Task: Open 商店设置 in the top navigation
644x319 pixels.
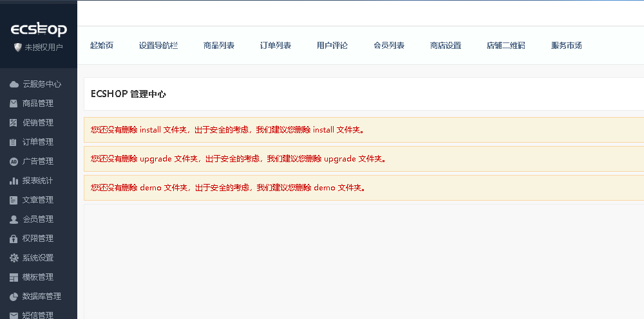Action: [x=446, y=46]
